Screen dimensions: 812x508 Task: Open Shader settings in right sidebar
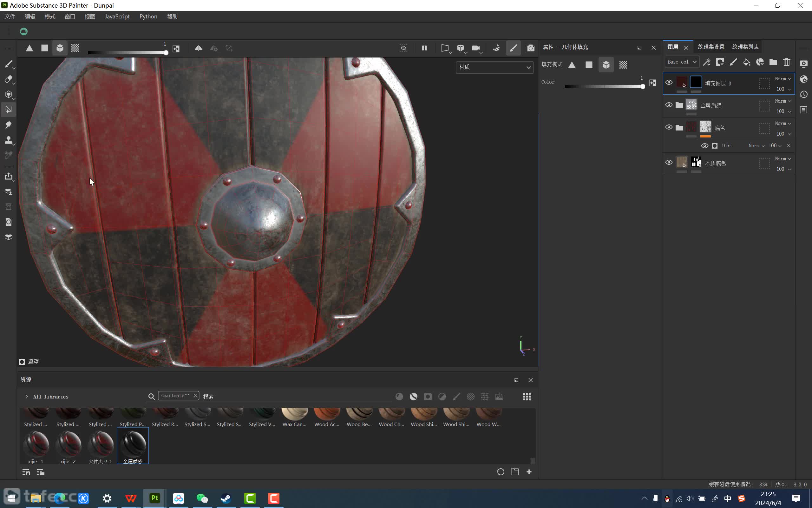(x=804, y=79)
